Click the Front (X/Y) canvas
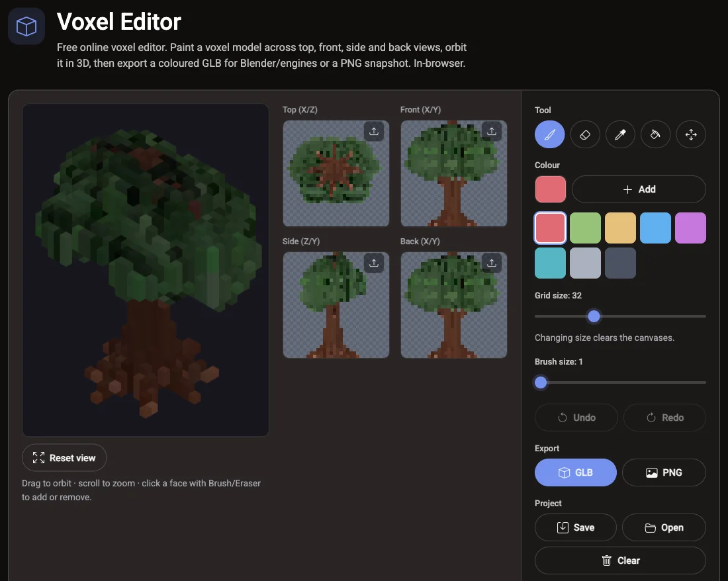Image resolution: width=728 pixels, height=581 pixels. tap(453, 173)
